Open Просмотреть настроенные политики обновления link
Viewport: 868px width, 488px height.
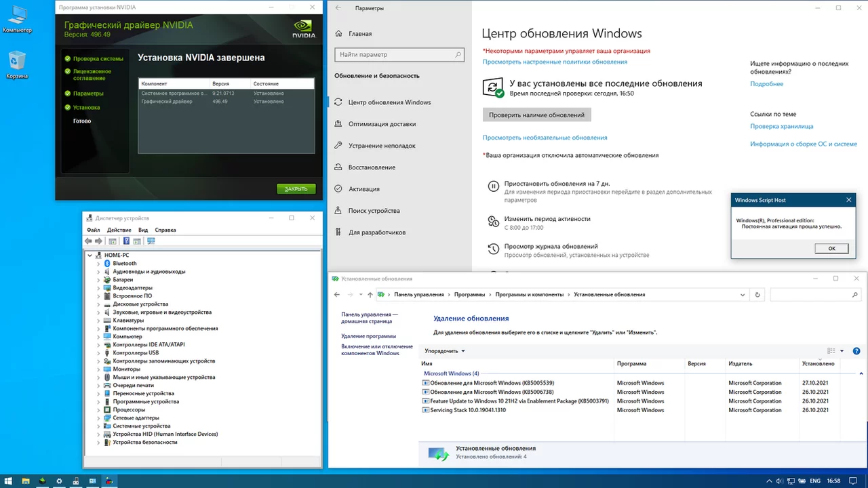pos(555,62)
